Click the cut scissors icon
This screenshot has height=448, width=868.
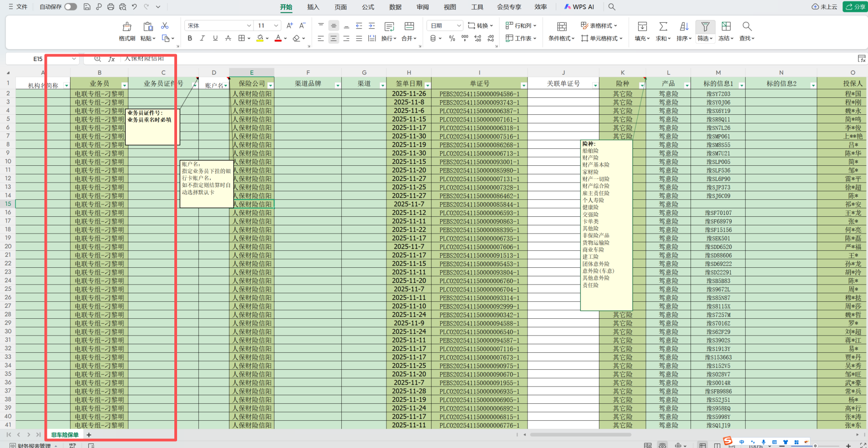(165, 26)
